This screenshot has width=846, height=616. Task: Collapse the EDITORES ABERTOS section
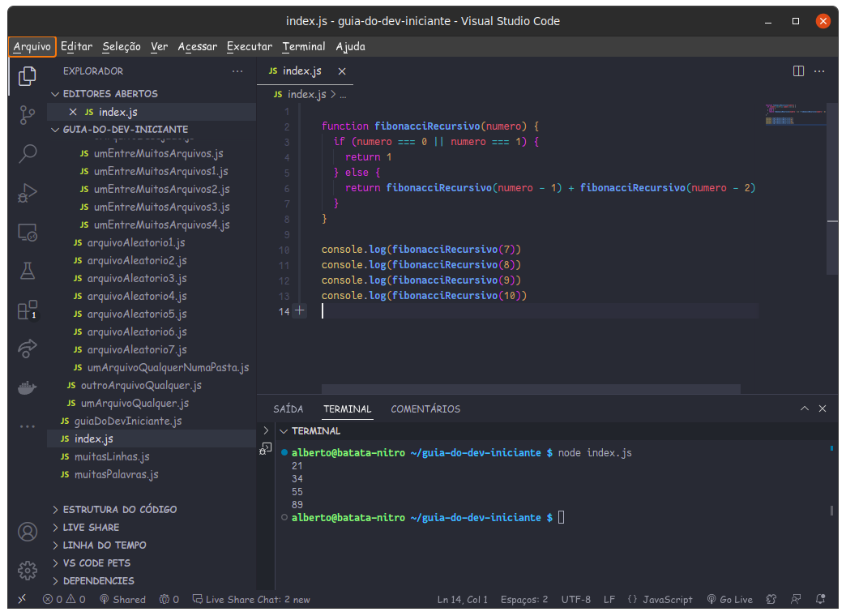pos(109,94)
